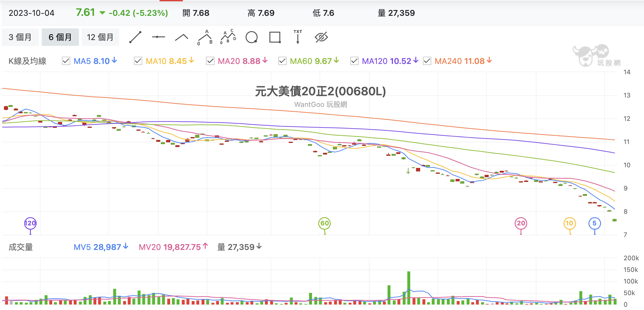Select the 0-A-B-C-D wave pattern tool
The height and width of the screenshot is (310, 644).
click(x=228, y=37)
